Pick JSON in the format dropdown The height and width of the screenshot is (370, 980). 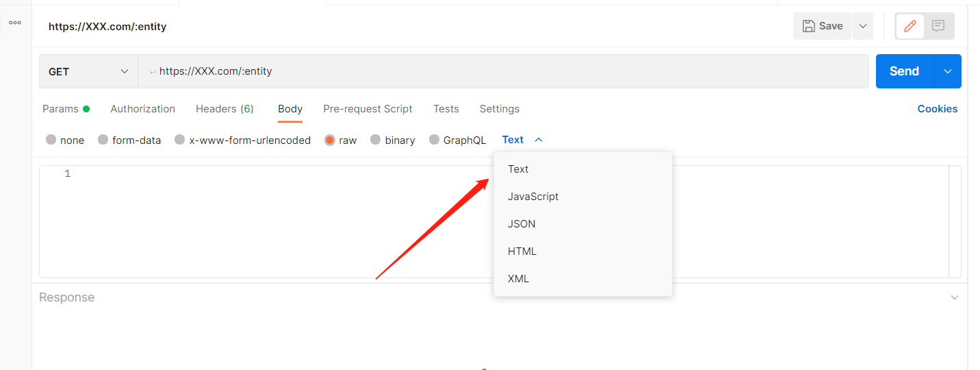(583, 224)
